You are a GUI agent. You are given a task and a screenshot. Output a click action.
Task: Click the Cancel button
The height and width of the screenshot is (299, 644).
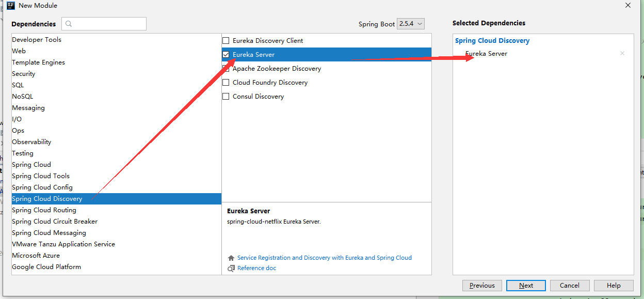[570, 286]
